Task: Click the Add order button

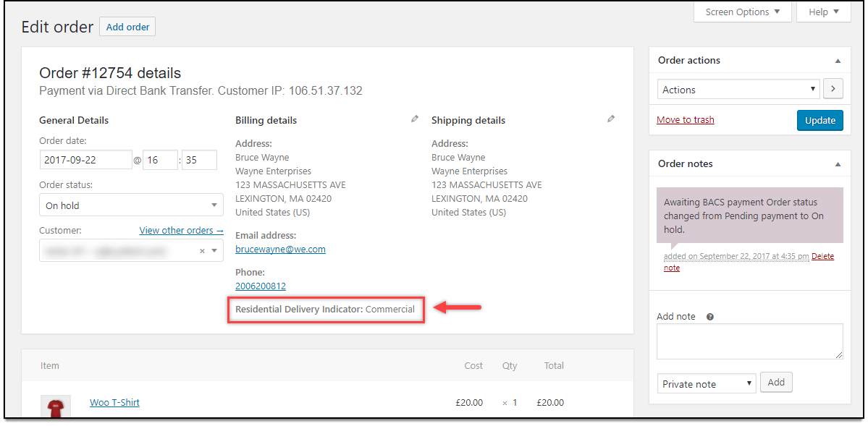Action: 127,27
